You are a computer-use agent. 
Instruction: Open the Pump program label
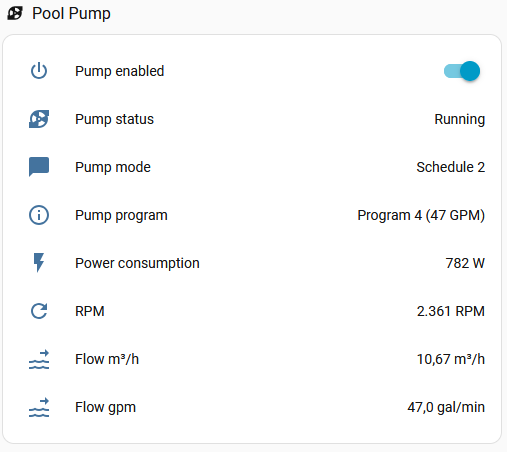click(x=121, y=215)
